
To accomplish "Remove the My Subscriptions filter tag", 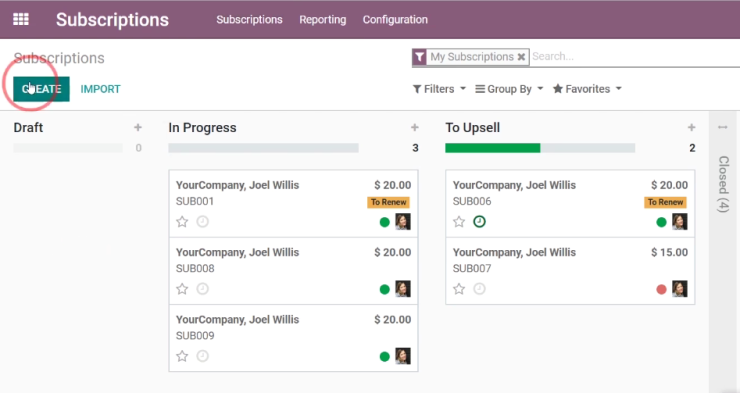I will pyautogui.click(x=521, y=57).
